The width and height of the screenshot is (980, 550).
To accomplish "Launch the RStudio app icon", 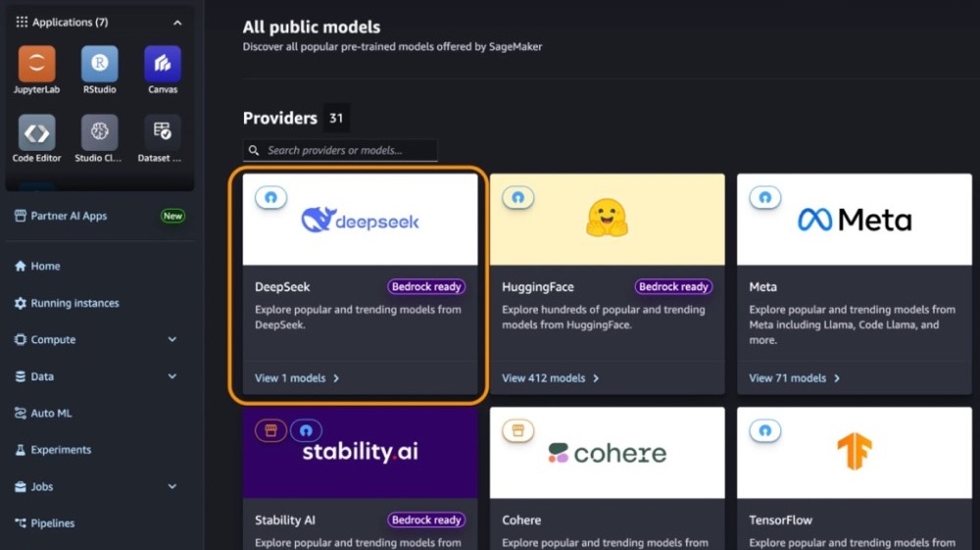I will click(x=99, y=65).
